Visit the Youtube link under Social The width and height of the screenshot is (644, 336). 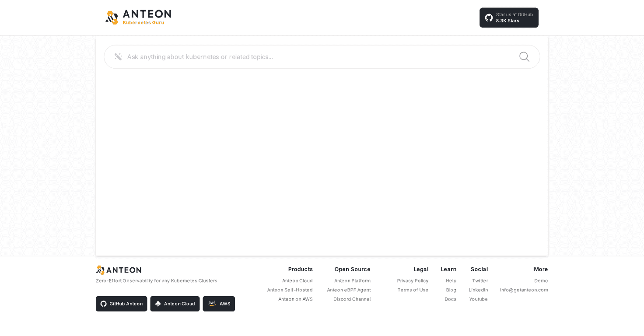point(478,299)
